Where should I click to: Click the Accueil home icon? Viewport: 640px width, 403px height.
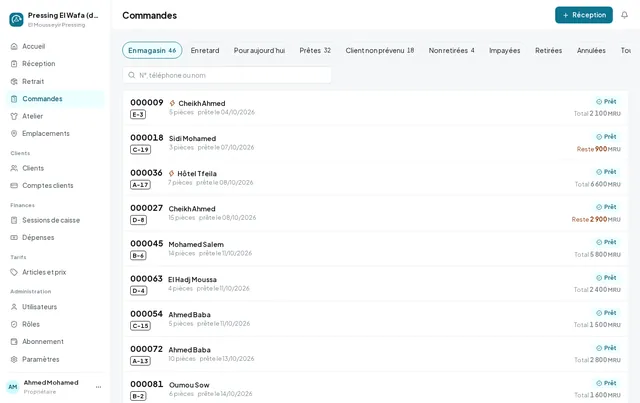point(14,46)
